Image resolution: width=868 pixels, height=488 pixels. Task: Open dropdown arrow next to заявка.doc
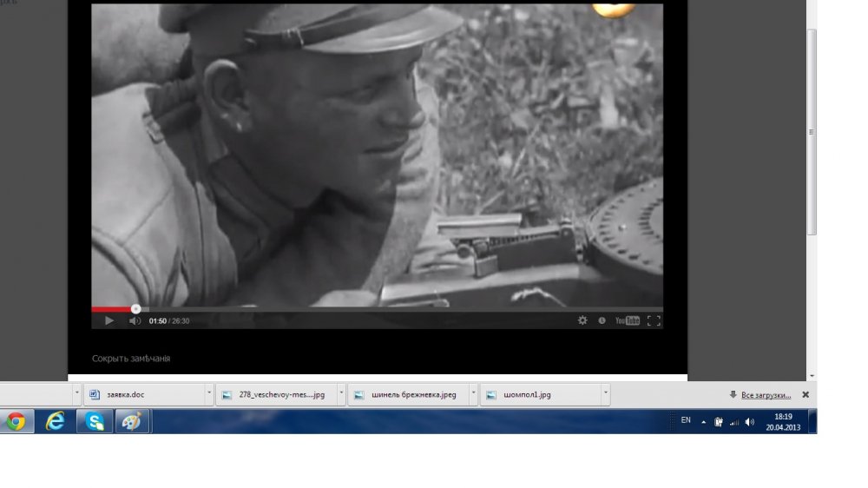(x=209, y=394)
